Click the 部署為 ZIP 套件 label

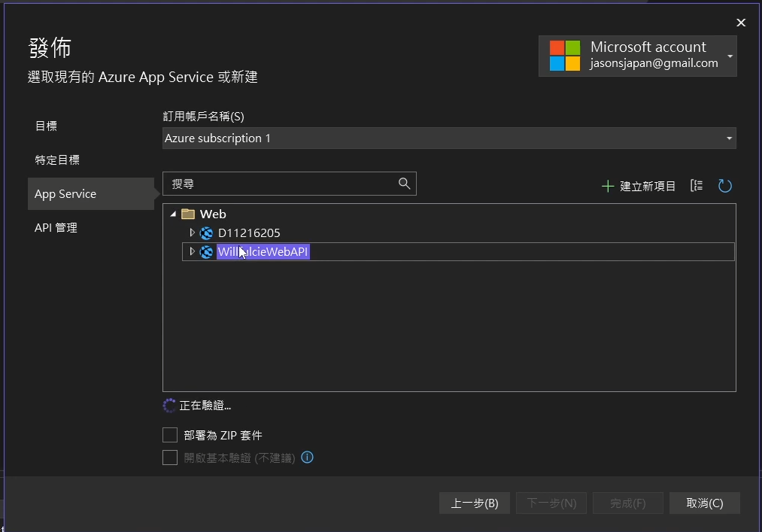point(223,435)
